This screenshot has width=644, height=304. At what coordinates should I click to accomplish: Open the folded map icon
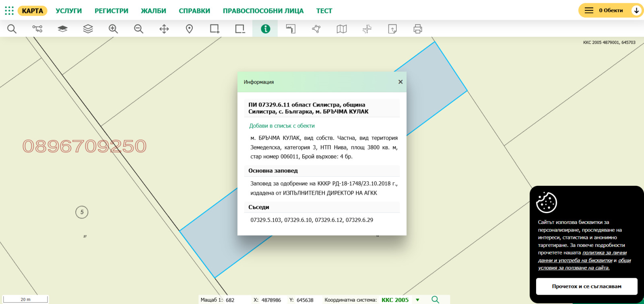342,29
